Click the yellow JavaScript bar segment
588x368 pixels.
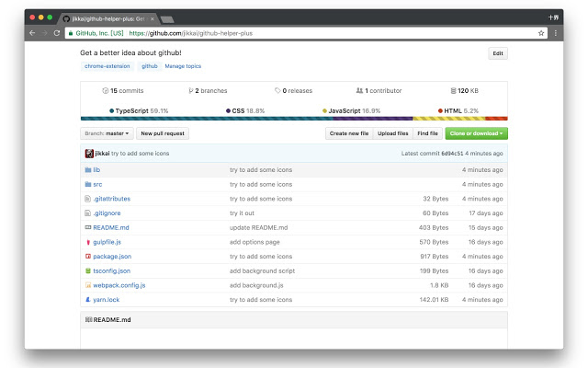(x=449, y=119)
